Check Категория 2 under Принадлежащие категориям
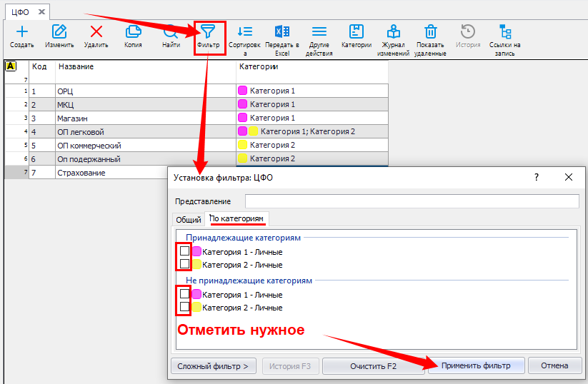The width and height of the screenshot is (588, 384). pyautogui.click(x=184, y=264)
